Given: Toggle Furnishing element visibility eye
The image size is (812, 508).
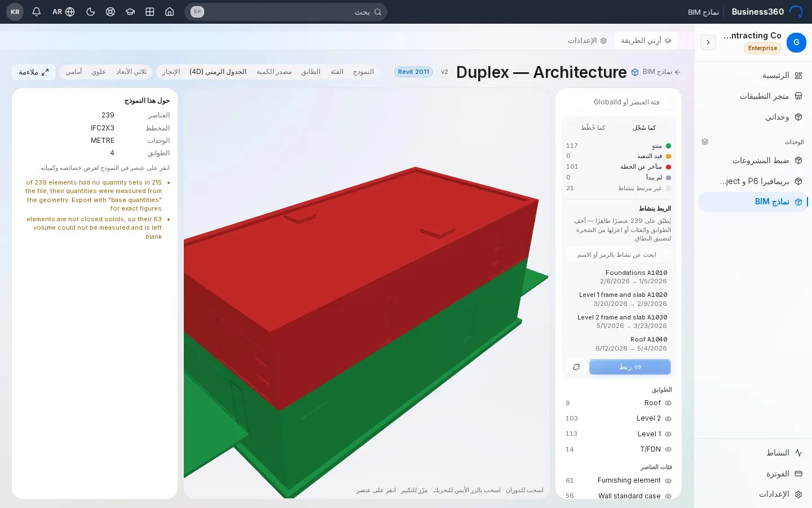Looking at the screenshot, I should click(x=668, y=481).
